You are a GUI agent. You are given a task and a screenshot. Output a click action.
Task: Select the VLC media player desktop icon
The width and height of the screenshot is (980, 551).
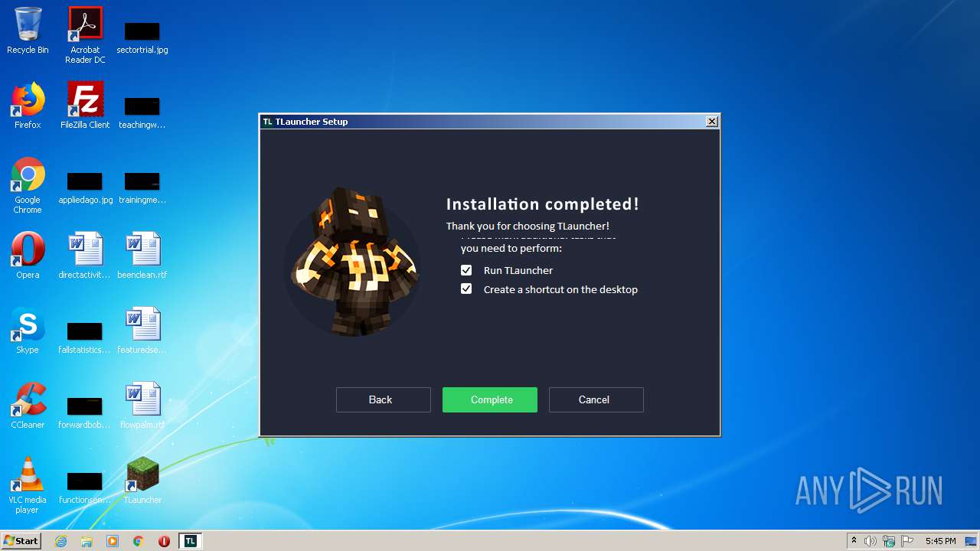click(28, 486)
